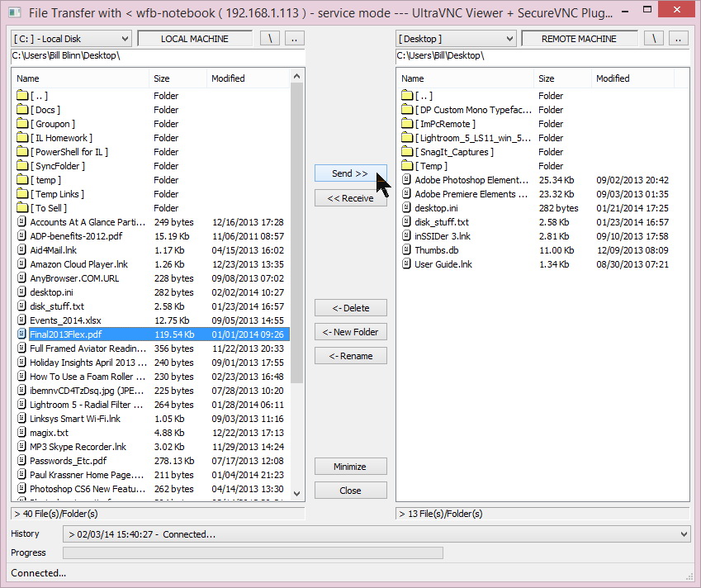Click the local list scrollbar up arrow
701x588 pixels.
click(x=297, y=77)
